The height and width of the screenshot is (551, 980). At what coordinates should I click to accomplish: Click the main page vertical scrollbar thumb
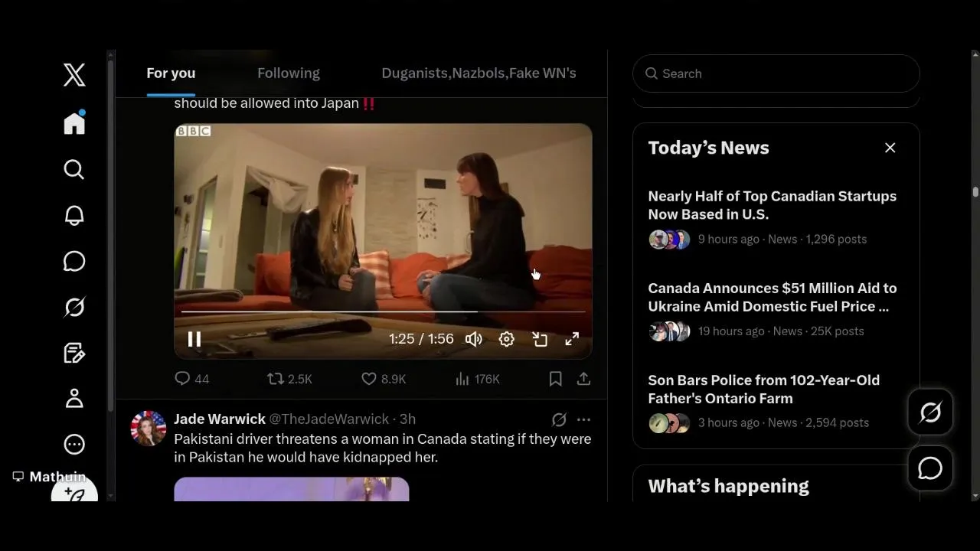[975, 192]
